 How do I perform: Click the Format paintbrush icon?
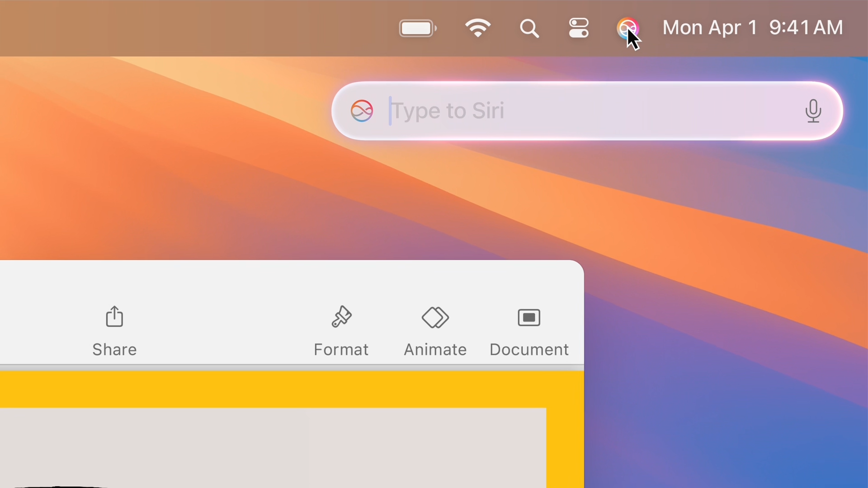pos(341,317)
